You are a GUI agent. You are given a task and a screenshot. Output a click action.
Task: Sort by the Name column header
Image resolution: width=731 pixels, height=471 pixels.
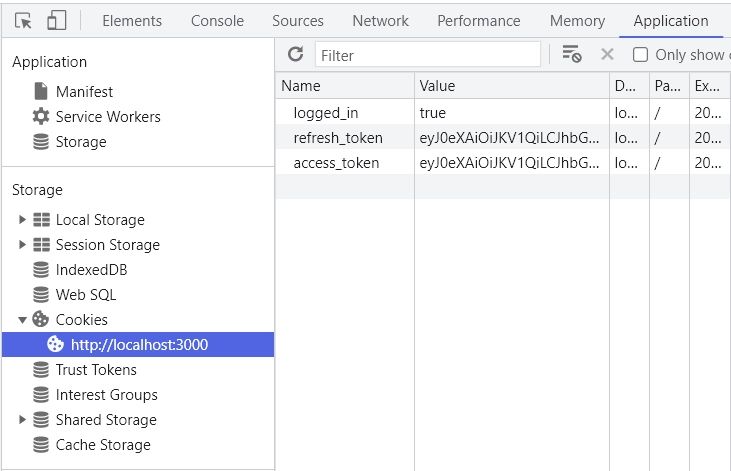tap(345, 86)
